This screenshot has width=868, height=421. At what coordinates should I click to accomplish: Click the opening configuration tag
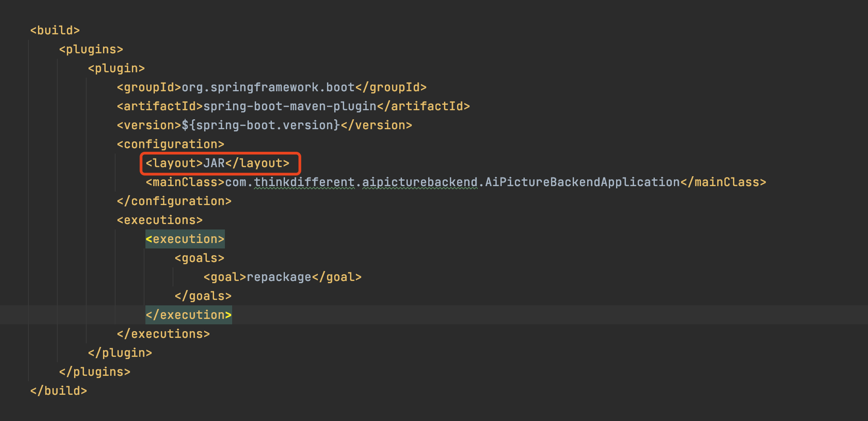click(x=170, y=144)
